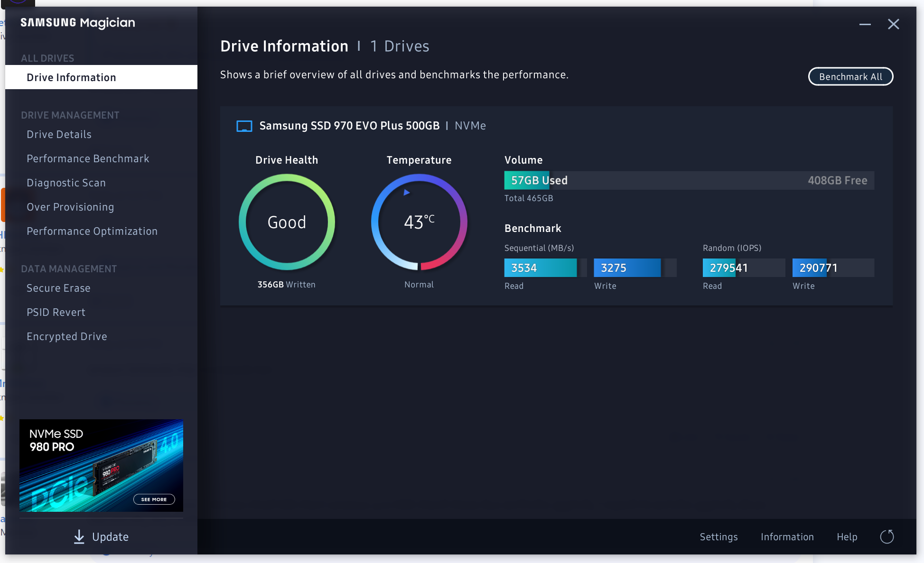Open Encrypted Drive settings
Image resolution: width=924 pixels, height=563 pixels.
(x=67, y=337)
